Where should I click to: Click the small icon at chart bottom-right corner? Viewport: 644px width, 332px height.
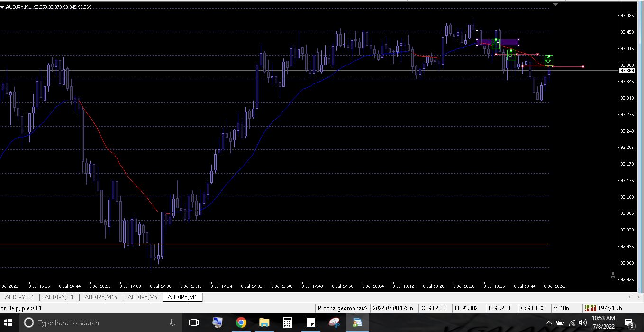pyautogui.click(x=613, y=275)
